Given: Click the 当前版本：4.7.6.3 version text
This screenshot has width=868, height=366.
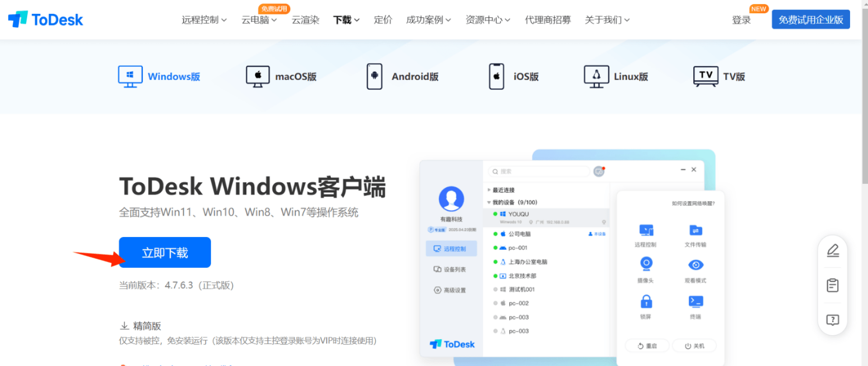Looking at the screenshot, I should pyautogui.click(x=176, y=285).
